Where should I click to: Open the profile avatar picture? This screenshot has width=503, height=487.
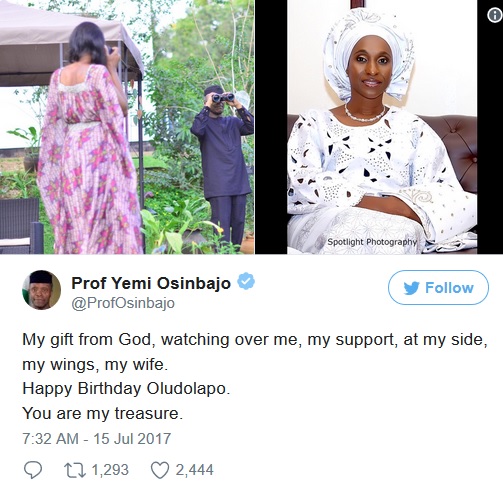pyautogui.click(x=41, y=290)
